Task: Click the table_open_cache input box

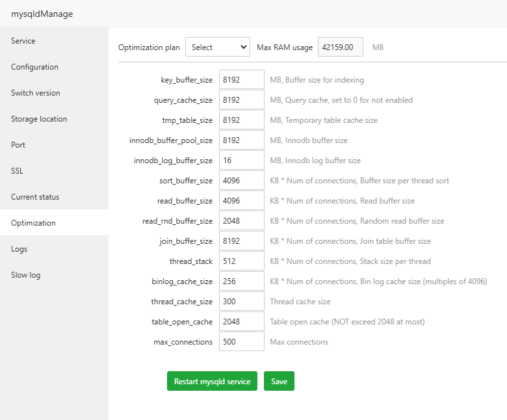Action: click(241, 322)
